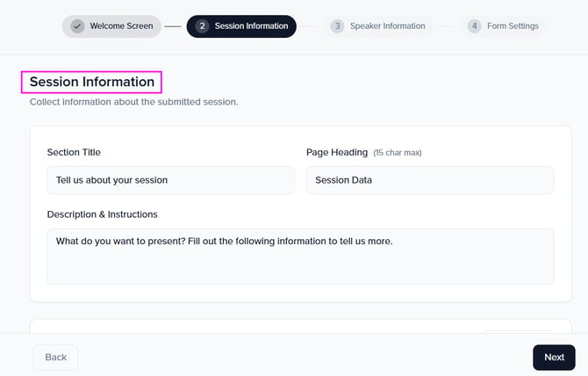The height and width of the screenshot is (376, 588).
Task: Open the Form Settings step
Action: click(x=513, y=26)
